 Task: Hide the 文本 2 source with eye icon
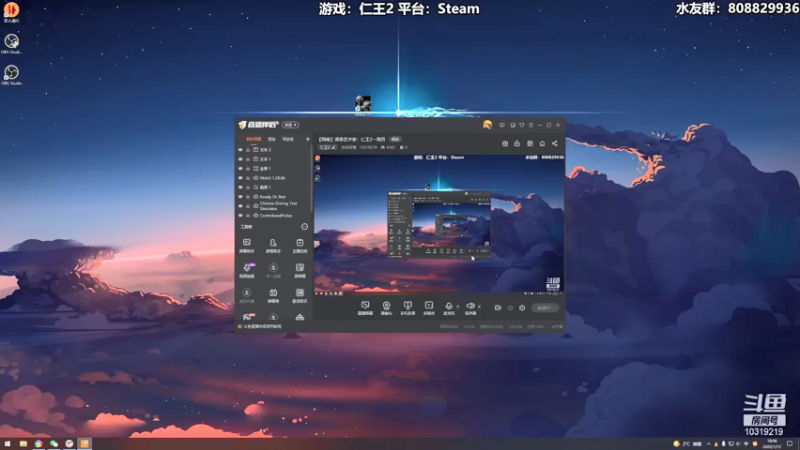tap(240, 149)
